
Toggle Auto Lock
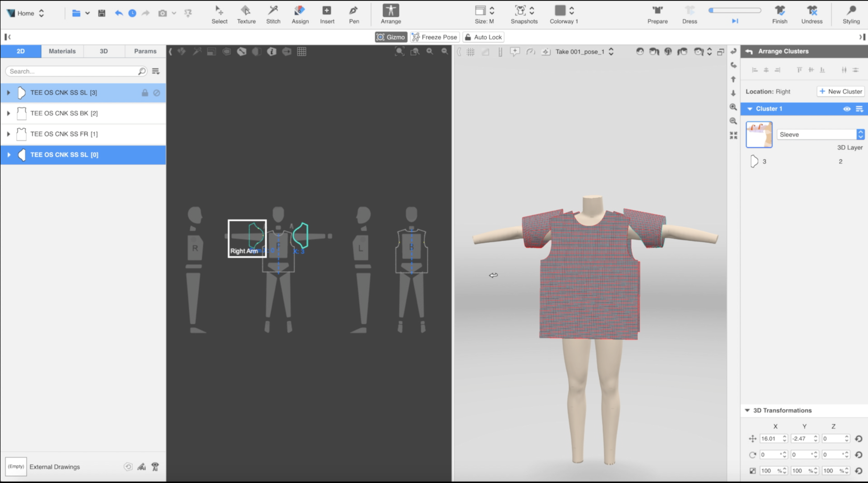[483, 37]
